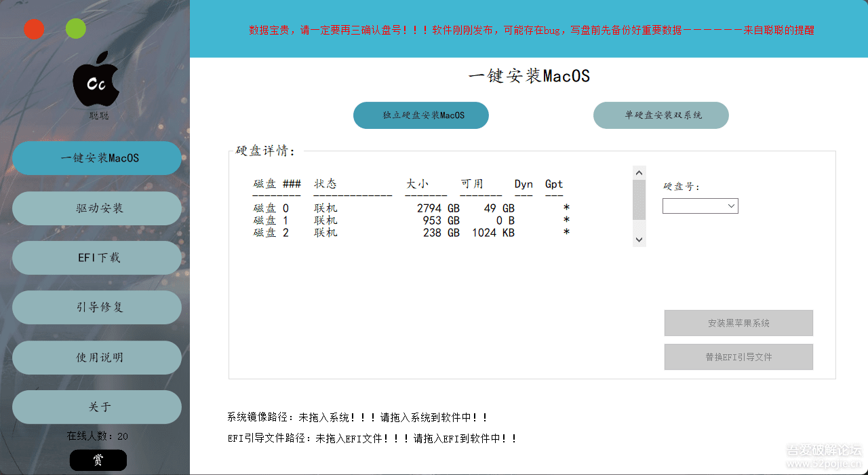Click the 在线人数：20 label

[x=97, y=436]
